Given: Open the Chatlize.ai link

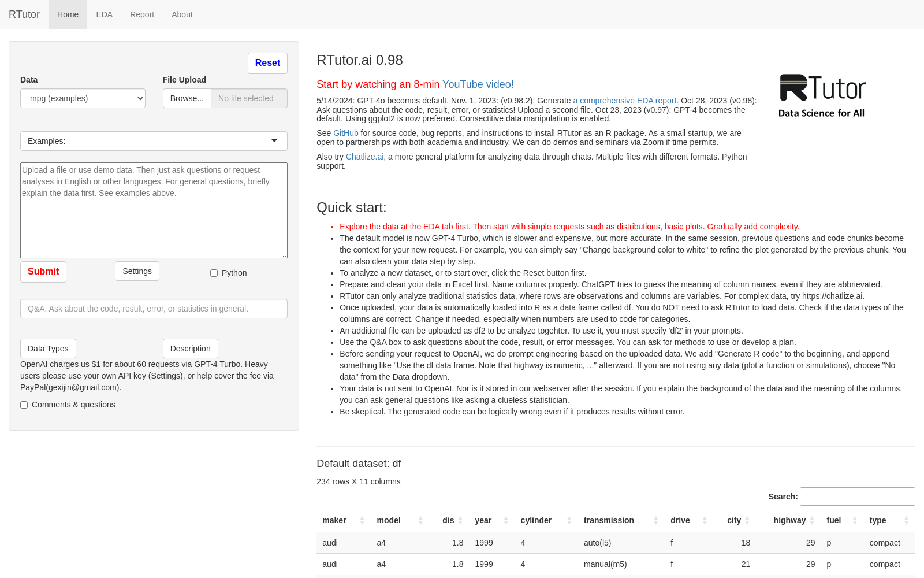Looking at the screenshot, I should 366,157.
